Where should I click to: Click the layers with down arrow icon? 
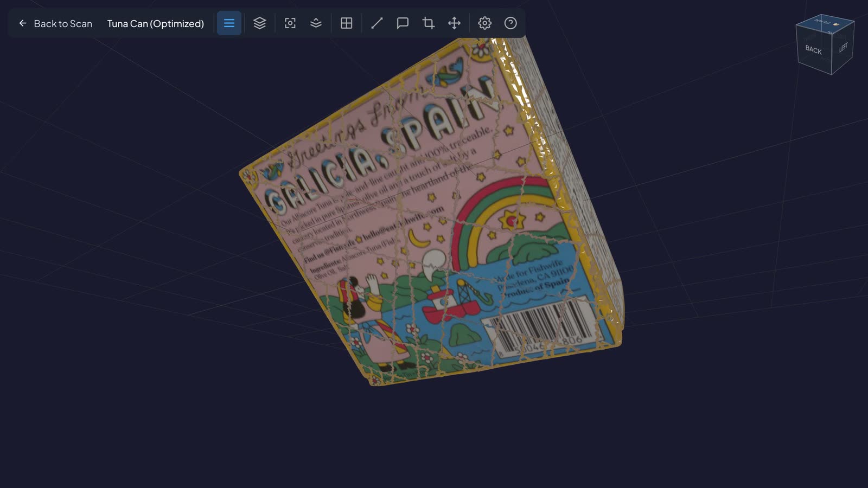tap(316, 23)
